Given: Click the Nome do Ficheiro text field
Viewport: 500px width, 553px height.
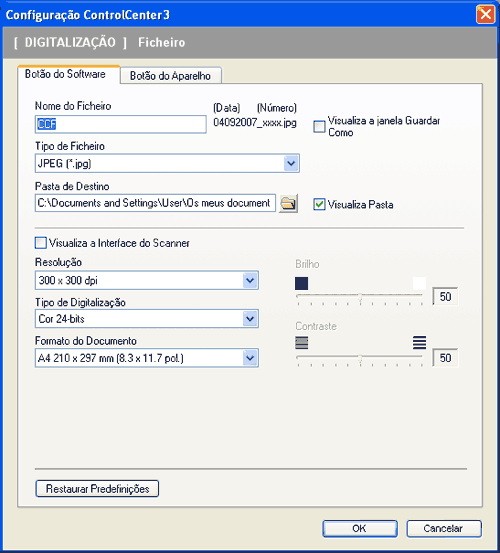Looking at the screenshot, I should point(121,124).
